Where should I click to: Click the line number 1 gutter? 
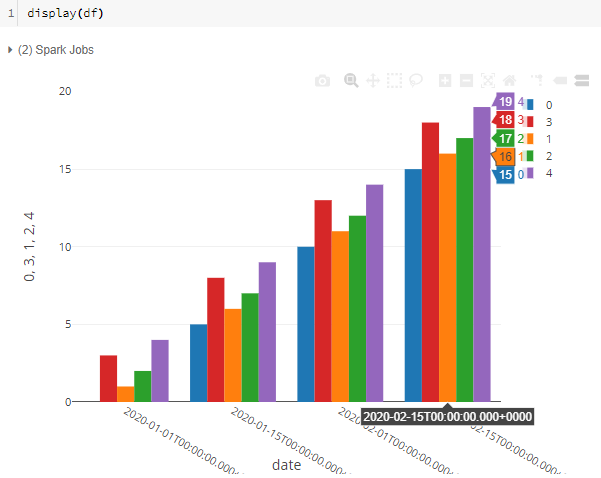[11, 13]
